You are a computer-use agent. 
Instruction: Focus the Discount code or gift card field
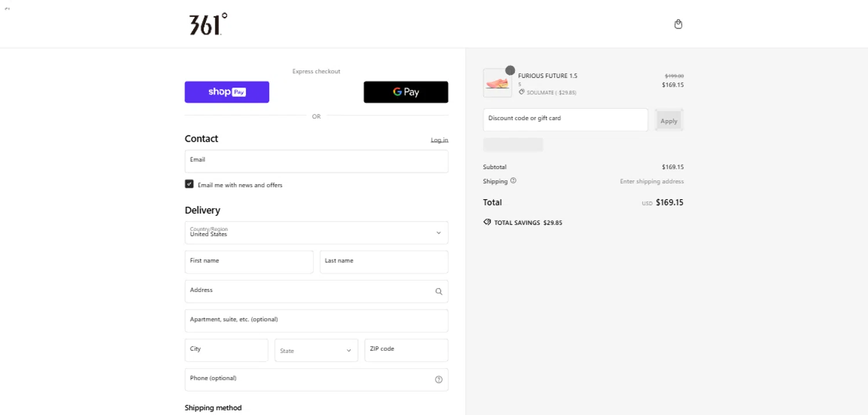565,120
